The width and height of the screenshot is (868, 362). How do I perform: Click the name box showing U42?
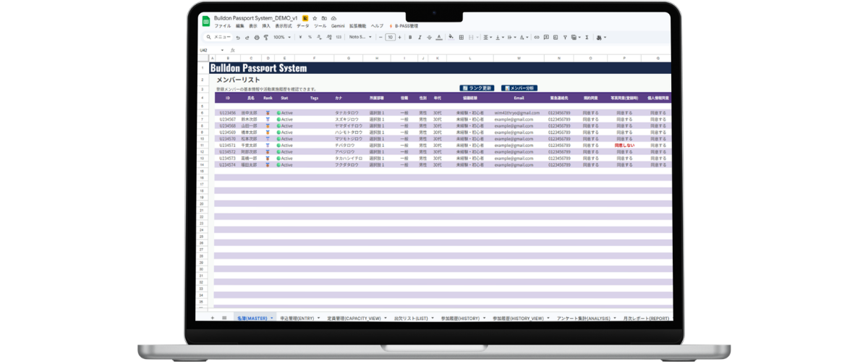pos(210,50)
